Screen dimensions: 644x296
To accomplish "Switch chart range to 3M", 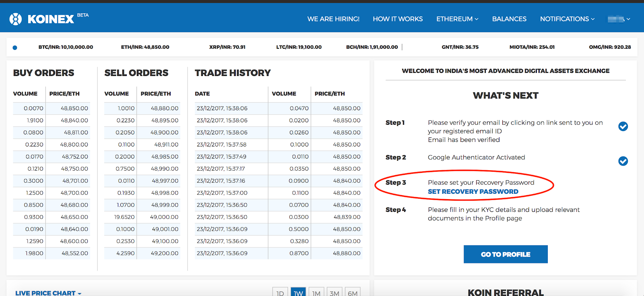I will coord(334,292).
